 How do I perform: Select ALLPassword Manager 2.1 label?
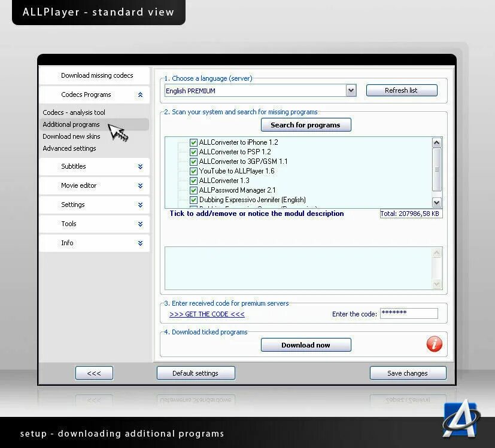(237, 190)
